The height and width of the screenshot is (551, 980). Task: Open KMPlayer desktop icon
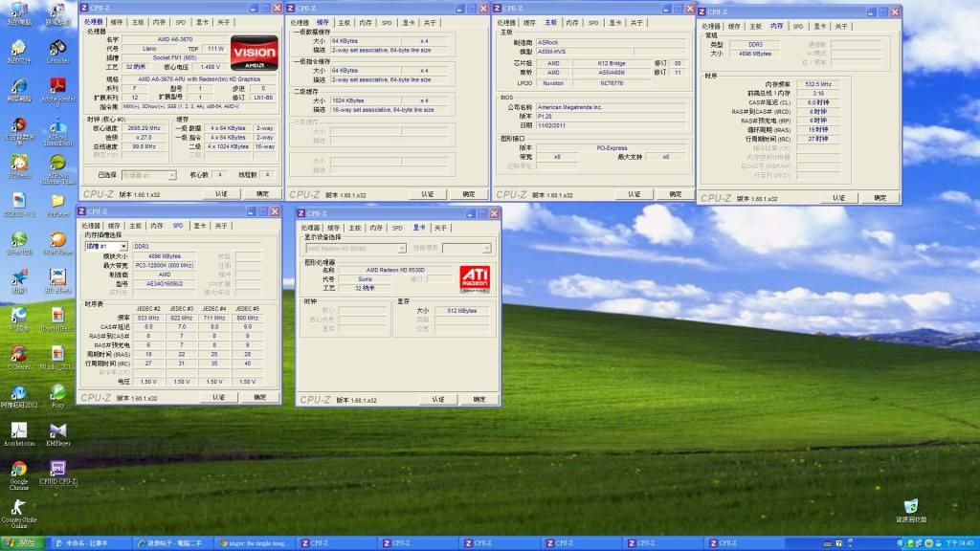[57, 430]
